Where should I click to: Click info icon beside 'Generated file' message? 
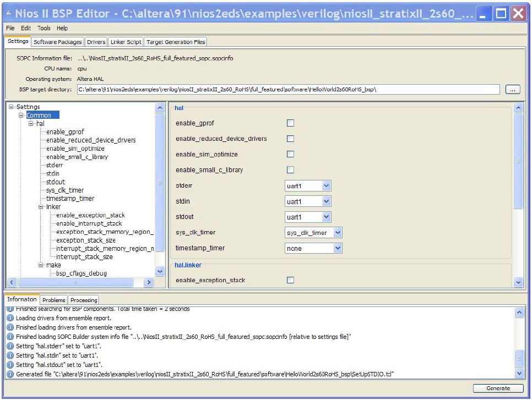click(x=10, y=374)
